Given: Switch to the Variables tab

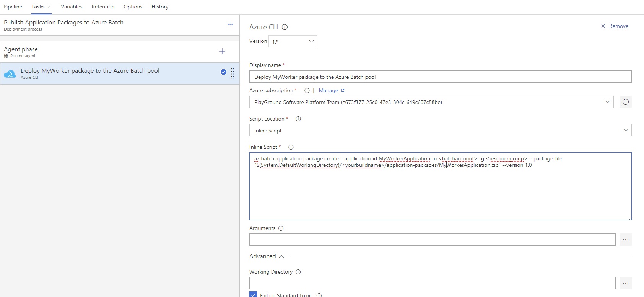Looking at the screenshot, I should pos(72,7).
